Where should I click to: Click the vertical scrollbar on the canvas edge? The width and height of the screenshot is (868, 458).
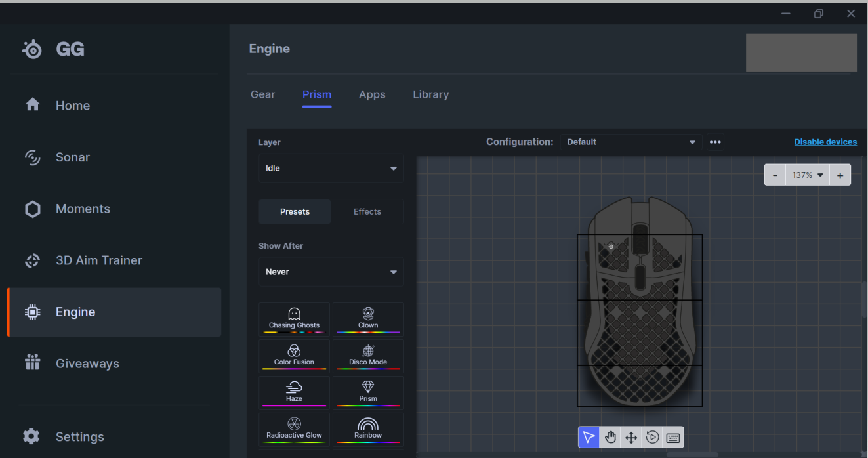[x=864, y=300]
